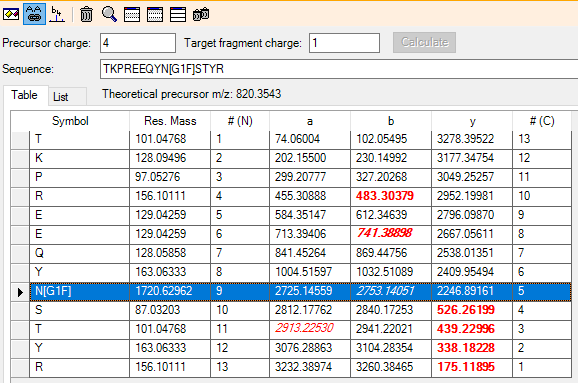This screenshot has width=578, height=383.
Task: Click b-ion value 3260.38465
Action: click(391, 367)
